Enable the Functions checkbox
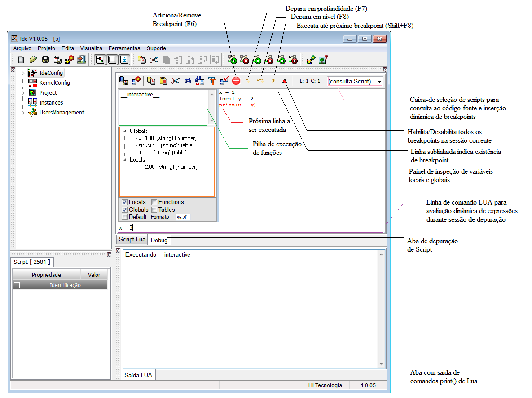The width and height of the screenshot is (532, 398). click(154, 202)
